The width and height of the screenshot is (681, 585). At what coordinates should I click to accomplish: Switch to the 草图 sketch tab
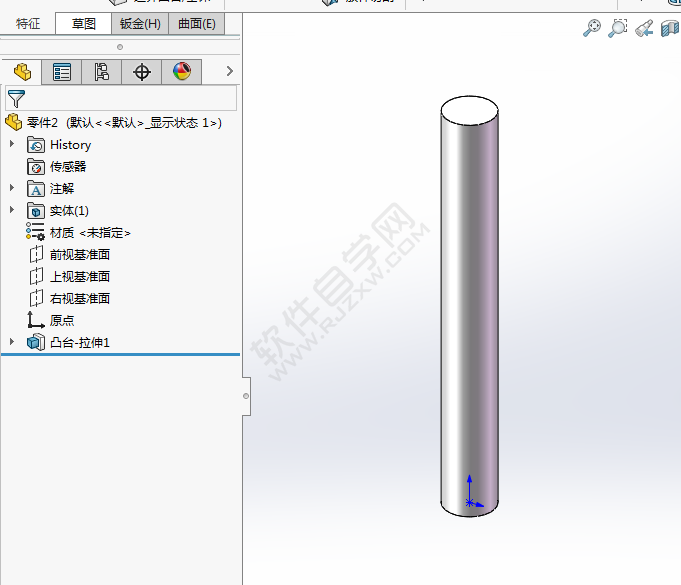(83, 23)
